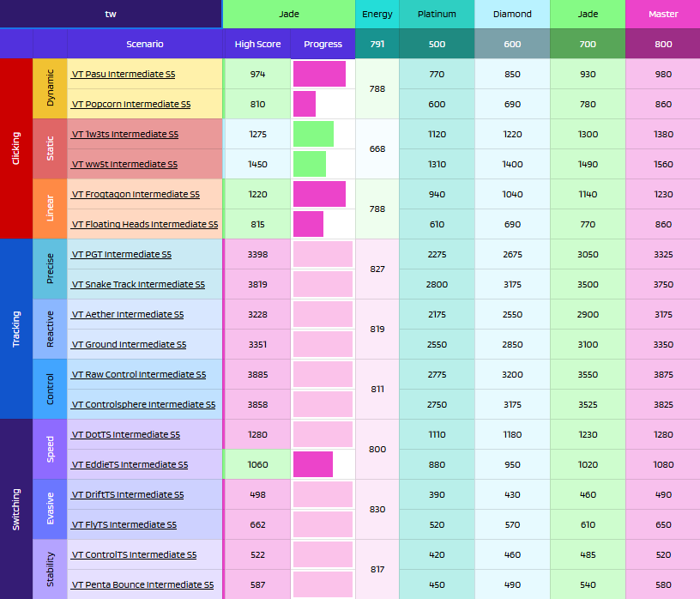Select the Master rank header
Image resolution: width=700 pixels, height=599 pixels.
click(662, 14)
